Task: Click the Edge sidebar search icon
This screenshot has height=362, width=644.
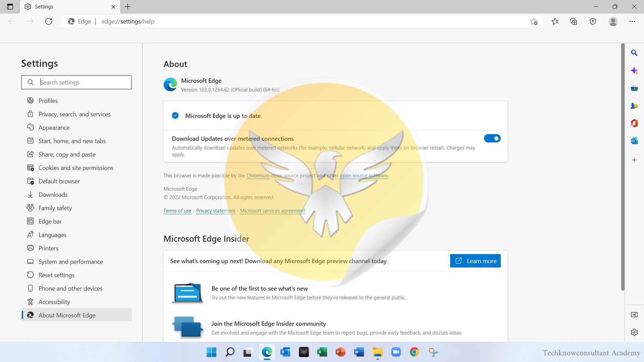Action: tap(634, 53)
